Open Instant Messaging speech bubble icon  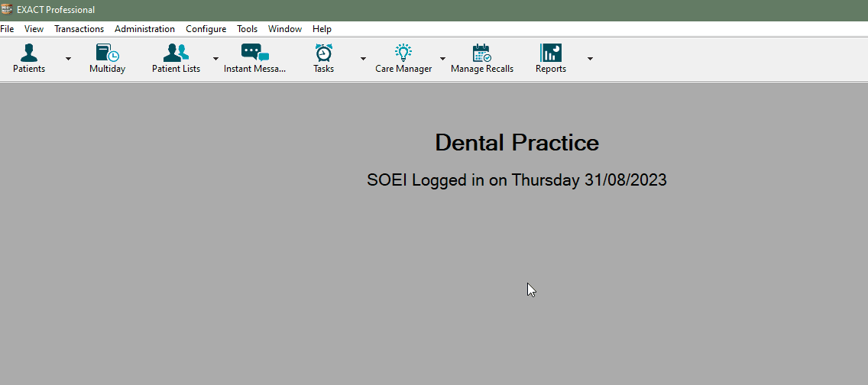click(254, 53)
